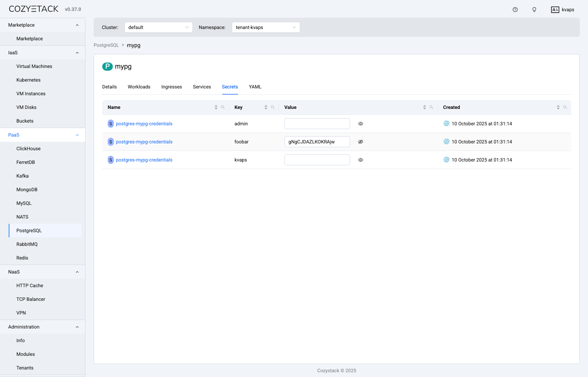Viewport: 588px width, 377px height.
Task: Open the help question mark icon
Action: point(515,10)
